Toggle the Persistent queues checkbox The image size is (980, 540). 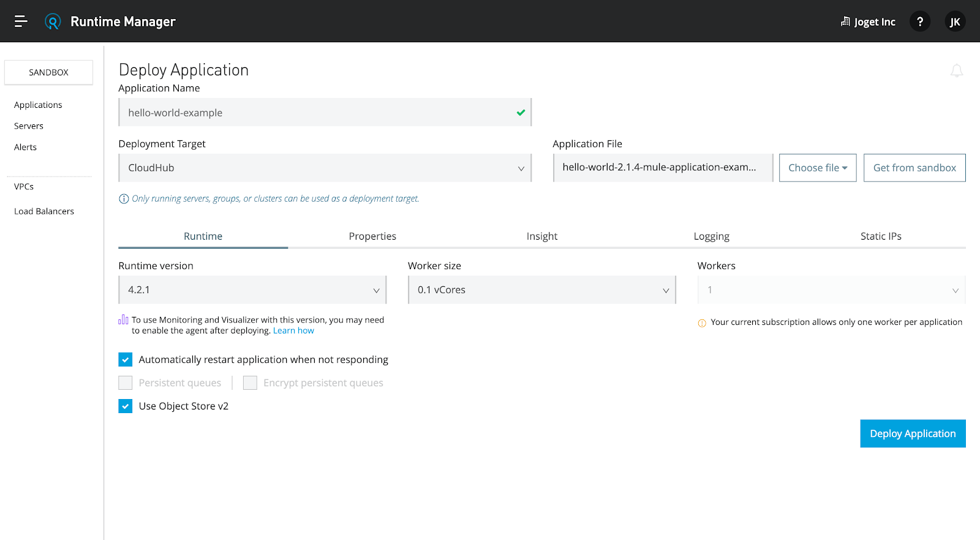pyautogui.click(x=126, y=382)
